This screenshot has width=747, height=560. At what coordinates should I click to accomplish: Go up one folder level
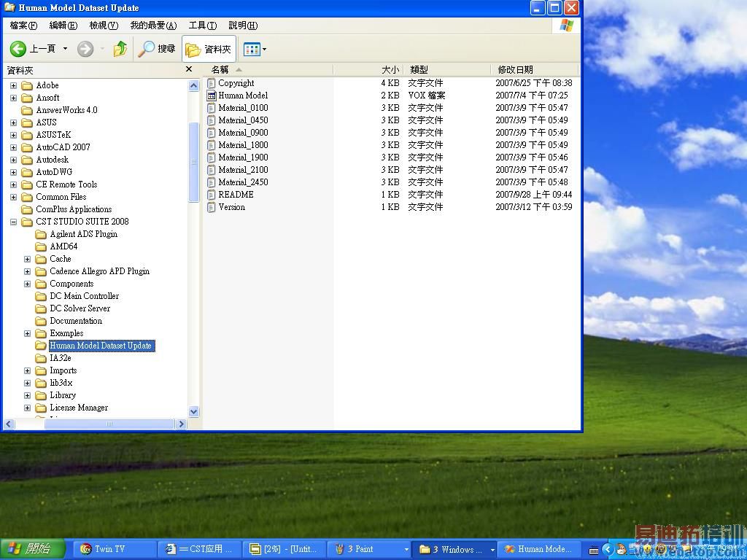tap(120, 49)
